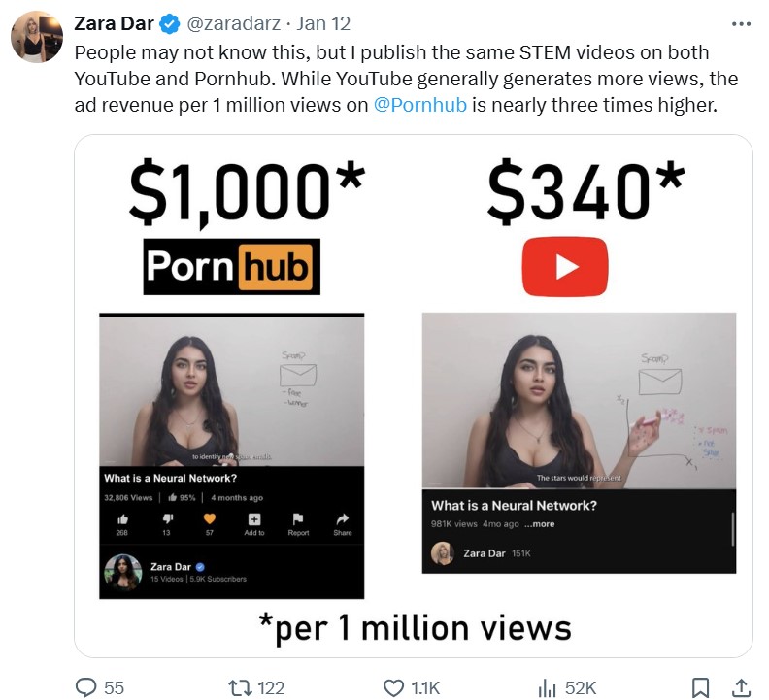Open Zara Dar's profile avatar
Screen dimensions: 769x700
click(x=37, y=37)
